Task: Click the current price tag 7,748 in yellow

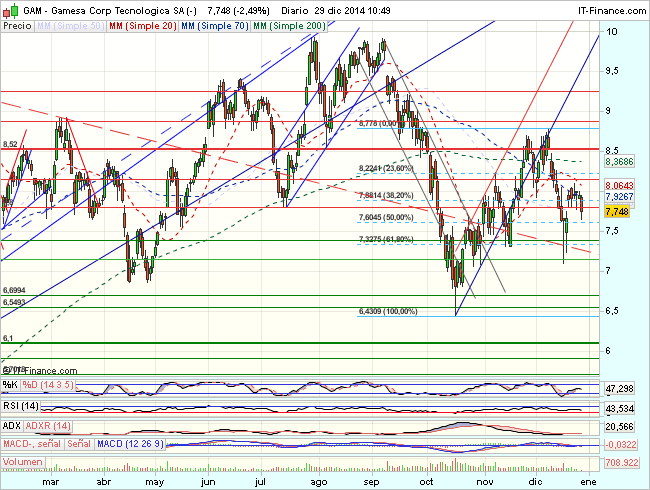Action: 617,212
